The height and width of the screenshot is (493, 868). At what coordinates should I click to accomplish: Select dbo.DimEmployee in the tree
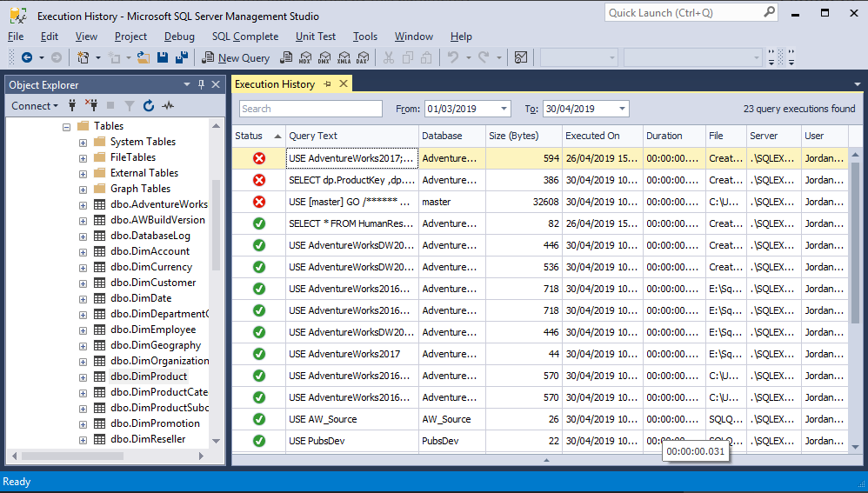[x=153, y=330]
